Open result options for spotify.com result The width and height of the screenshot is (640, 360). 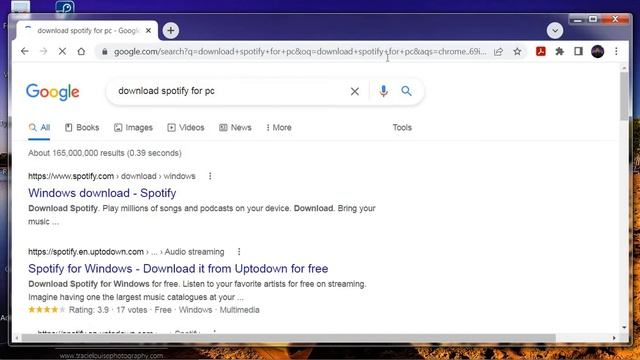click(x=210, y=176)
